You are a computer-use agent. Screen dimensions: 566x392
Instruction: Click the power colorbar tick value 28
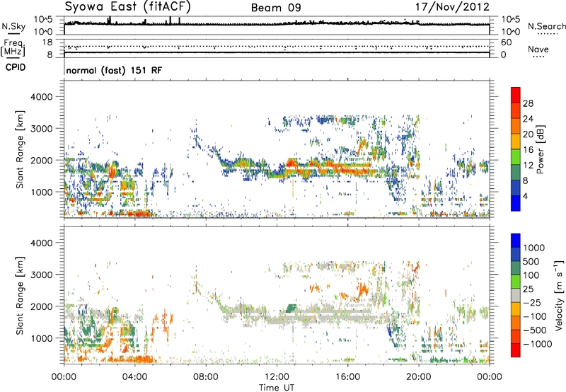click(528, 103)
